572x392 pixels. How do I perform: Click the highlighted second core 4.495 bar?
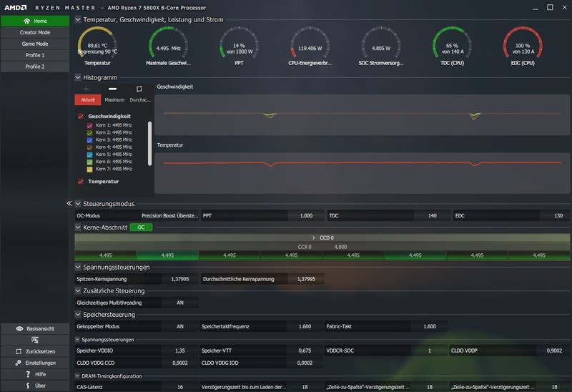point(167,255)
